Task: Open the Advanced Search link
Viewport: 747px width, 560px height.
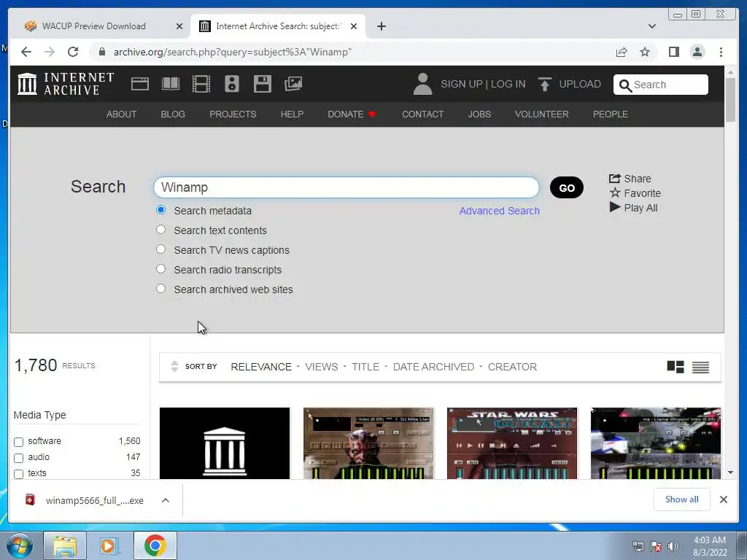Action: 499,211
